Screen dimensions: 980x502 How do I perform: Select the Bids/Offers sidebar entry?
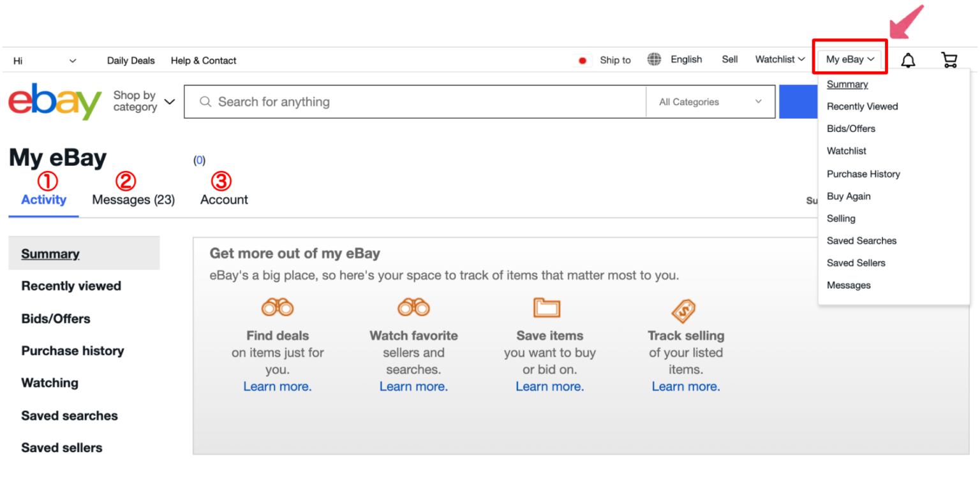click(x=55, y=318)
